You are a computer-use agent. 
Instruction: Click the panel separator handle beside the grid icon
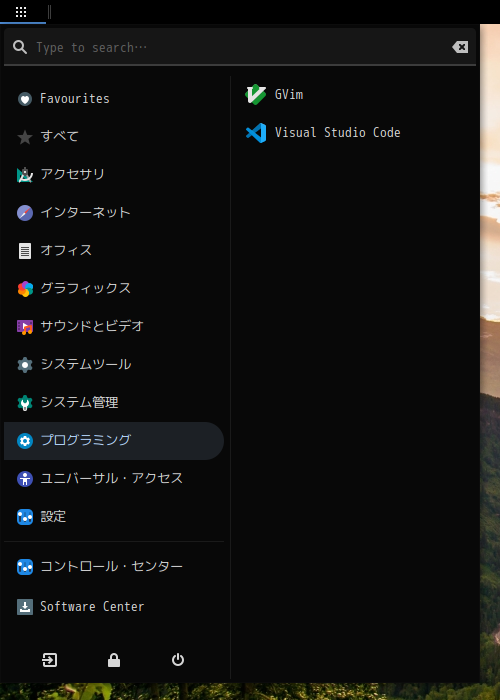[x=50, y=12]
